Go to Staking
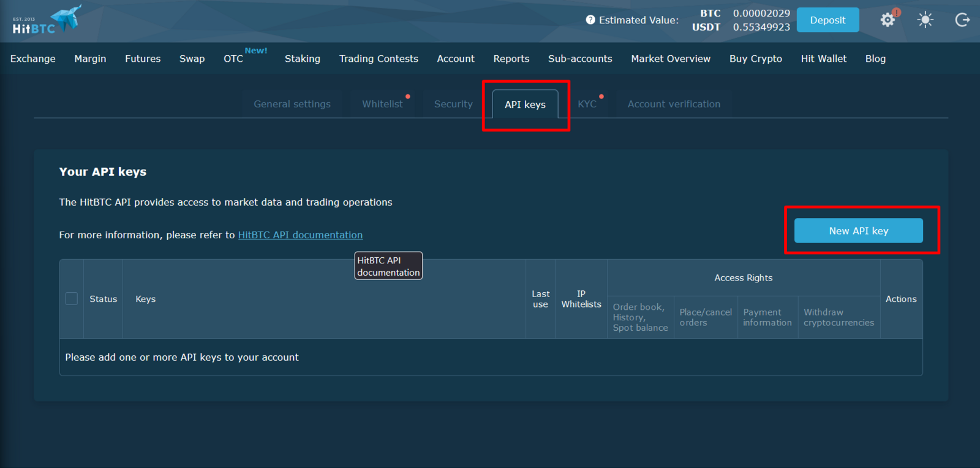The height and width of the screenshot is (468, 980). [303, 59]
